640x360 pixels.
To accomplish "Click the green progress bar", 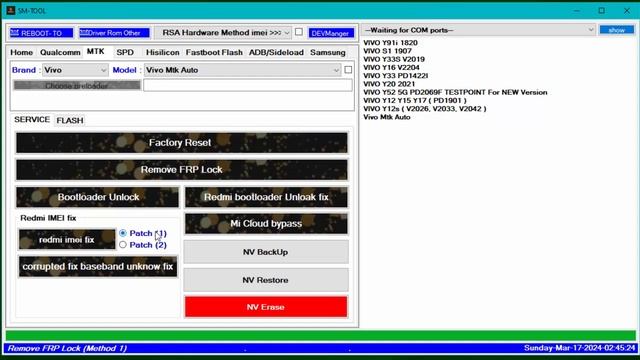I will [320, 336].
